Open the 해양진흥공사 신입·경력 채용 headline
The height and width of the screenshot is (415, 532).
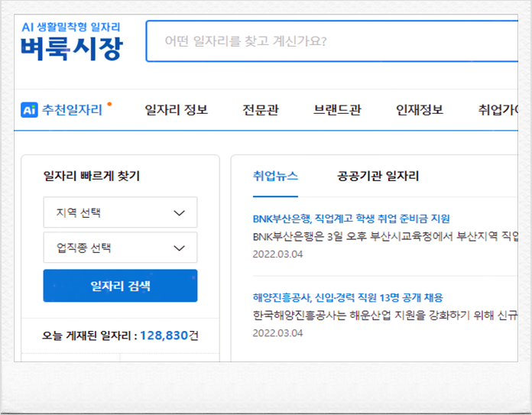pyautogui.click(x=348, y=297)
